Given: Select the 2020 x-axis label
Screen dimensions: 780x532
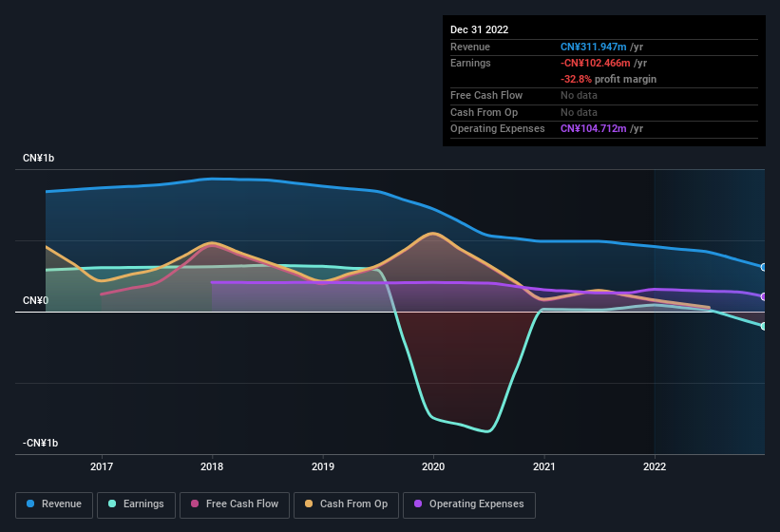Looking at the screenshot, I should [433, 466].
